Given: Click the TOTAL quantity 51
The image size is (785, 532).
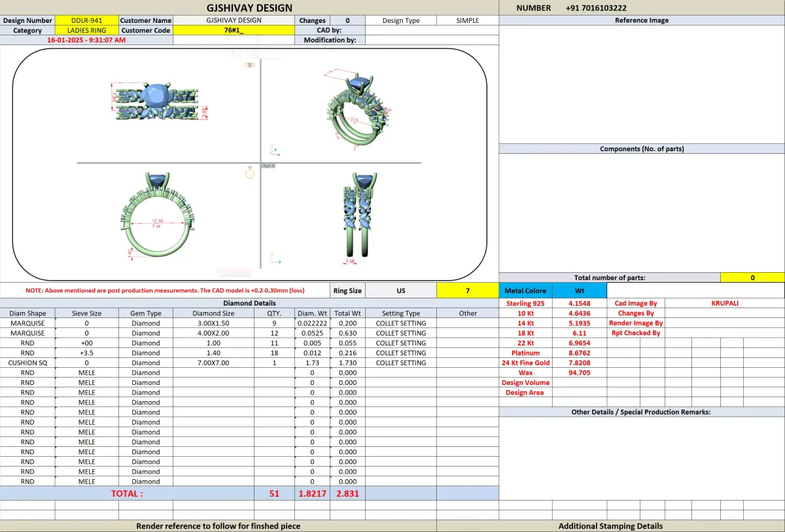Looking at the screenshot, I should point(274,493).
